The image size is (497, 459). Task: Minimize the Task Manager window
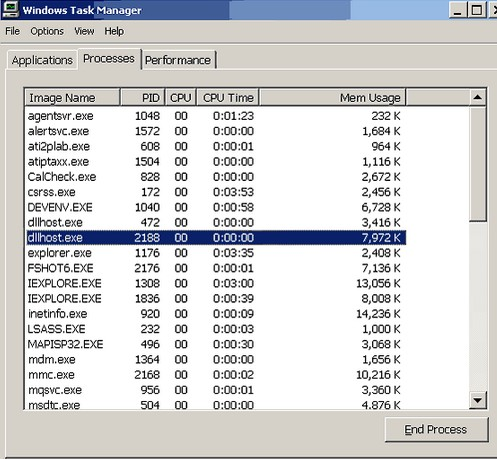[x=458, y=10]
